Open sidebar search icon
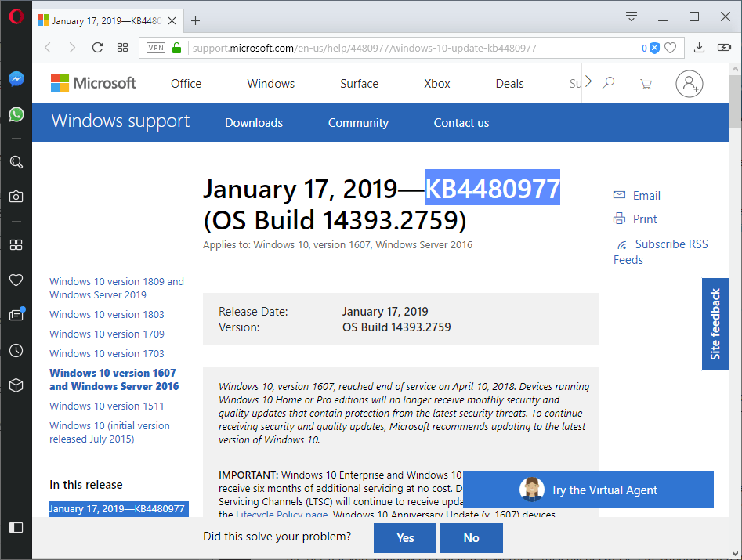 tap(16, 162)
